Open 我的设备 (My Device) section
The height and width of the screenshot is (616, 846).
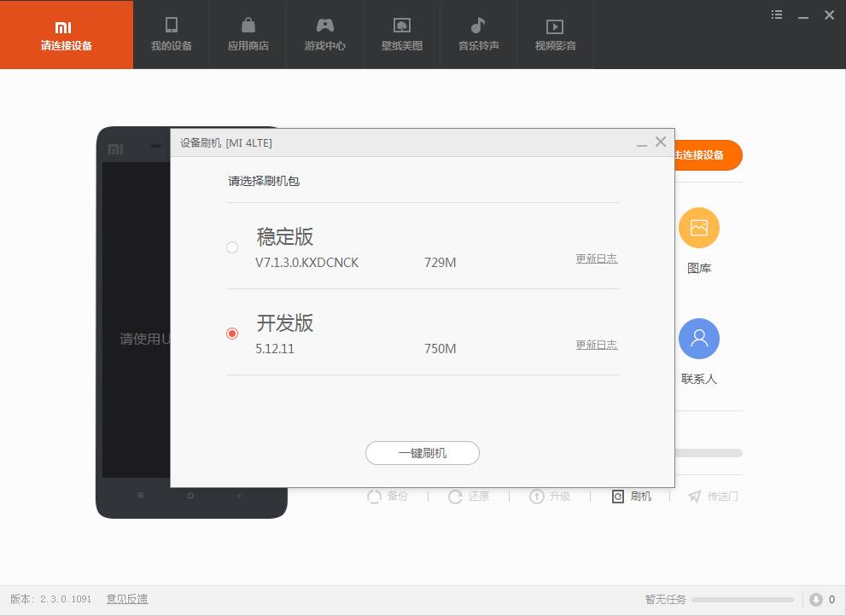171,34
